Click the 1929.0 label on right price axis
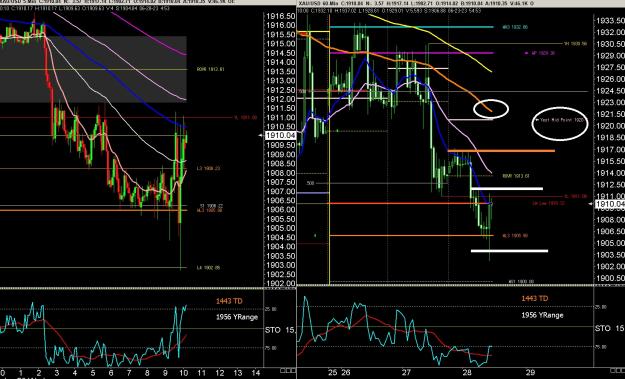The height and width of the screenshot is (379, 625). 610,56
